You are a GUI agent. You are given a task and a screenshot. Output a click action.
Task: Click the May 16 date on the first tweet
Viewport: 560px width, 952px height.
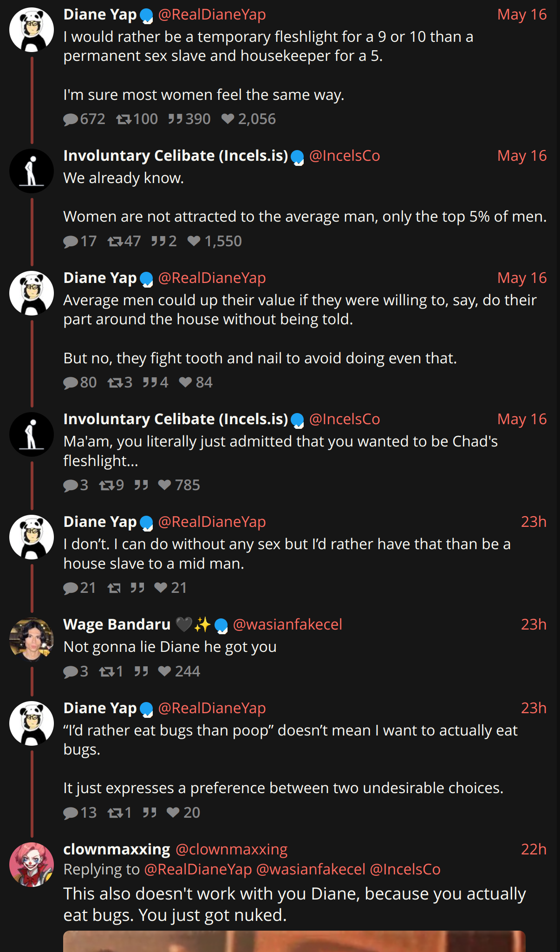tap(522, 15)
